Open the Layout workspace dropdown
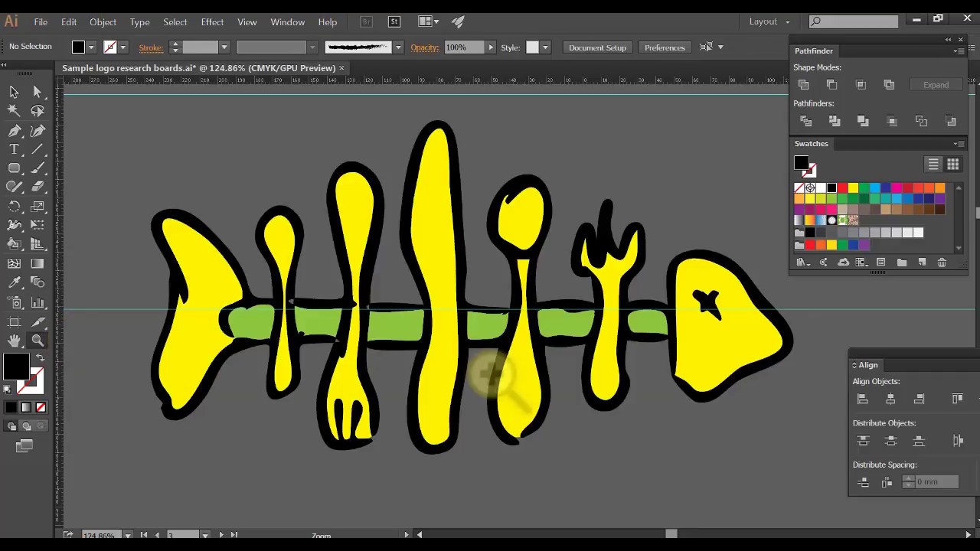 point(769,21)
